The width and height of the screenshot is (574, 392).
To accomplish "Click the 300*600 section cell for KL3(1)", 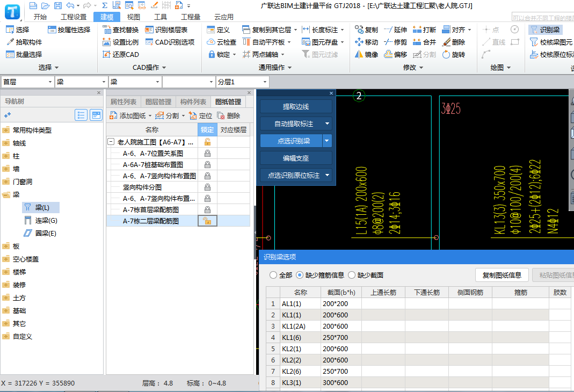I will (341, 382).
